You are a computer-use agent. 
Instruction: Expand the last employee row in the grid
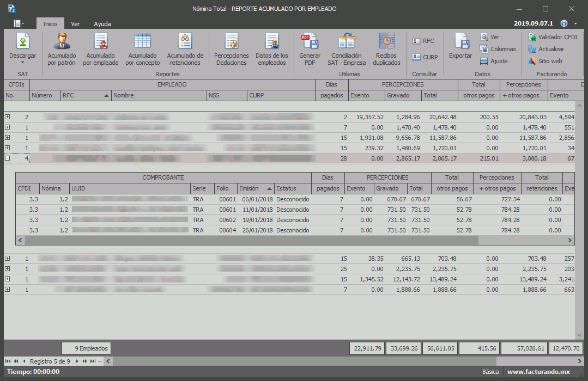tap(8, 290)
